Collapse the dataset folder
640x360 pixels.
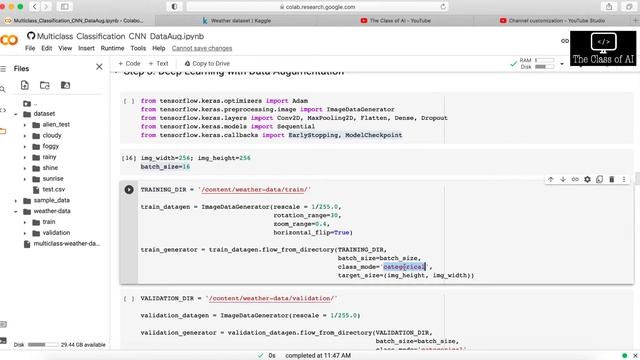[x=16, y=114]
